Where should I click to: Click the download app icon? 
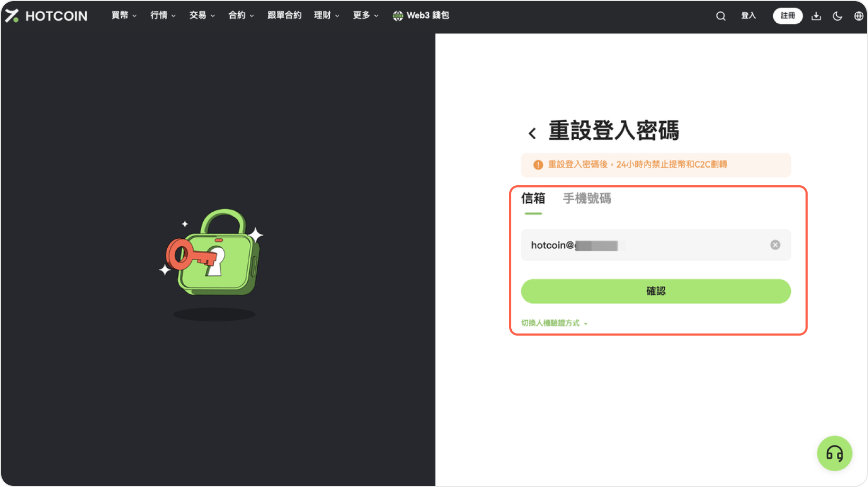pyautogui.click(x=816, y=16)
